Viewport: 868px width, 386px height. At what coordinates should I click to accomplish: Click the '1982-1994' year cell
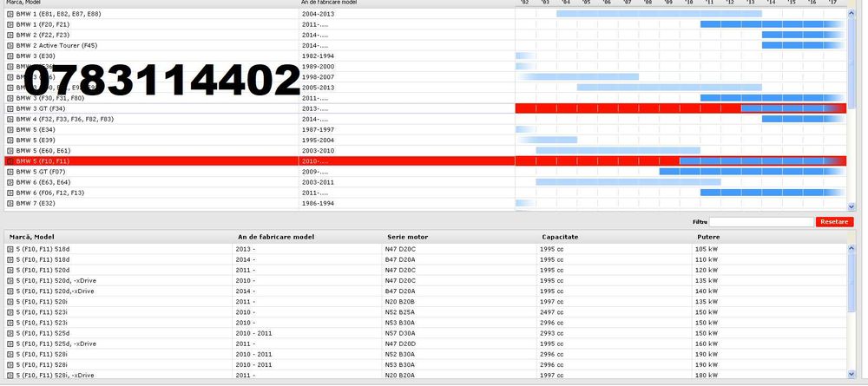318,56
